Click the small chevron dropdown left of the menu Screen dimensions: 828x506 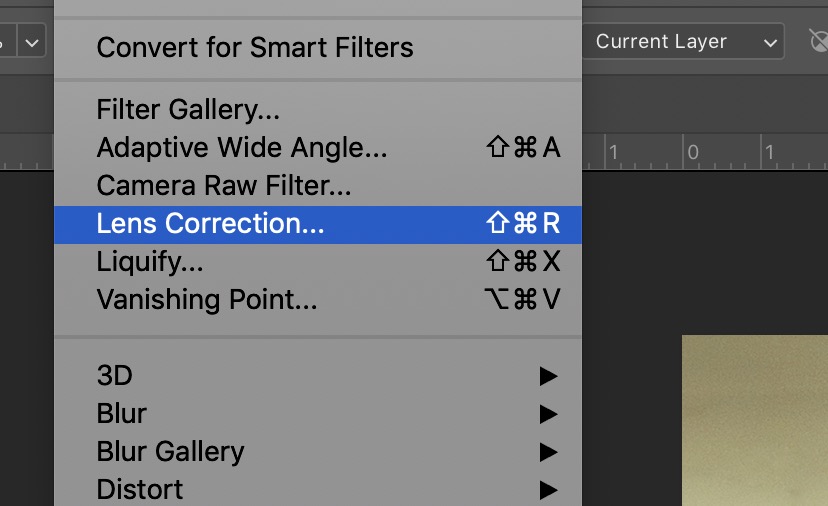33,43
